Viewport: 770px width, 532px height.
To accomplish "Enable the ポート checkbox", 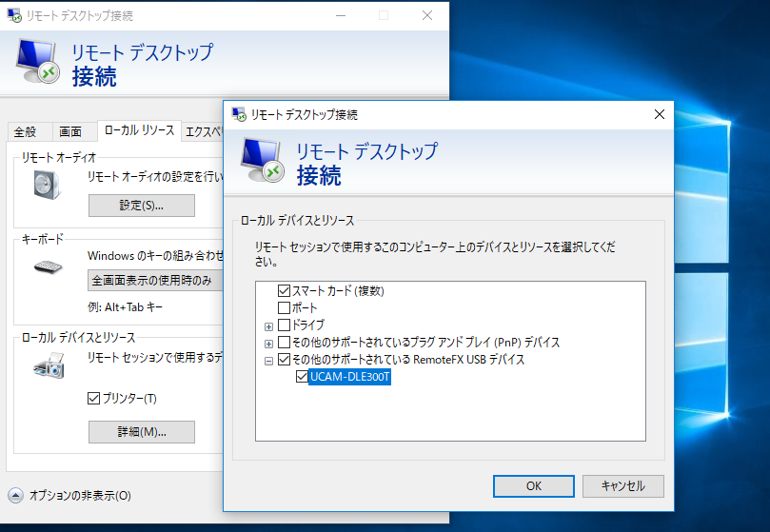I will pos(284,308).
